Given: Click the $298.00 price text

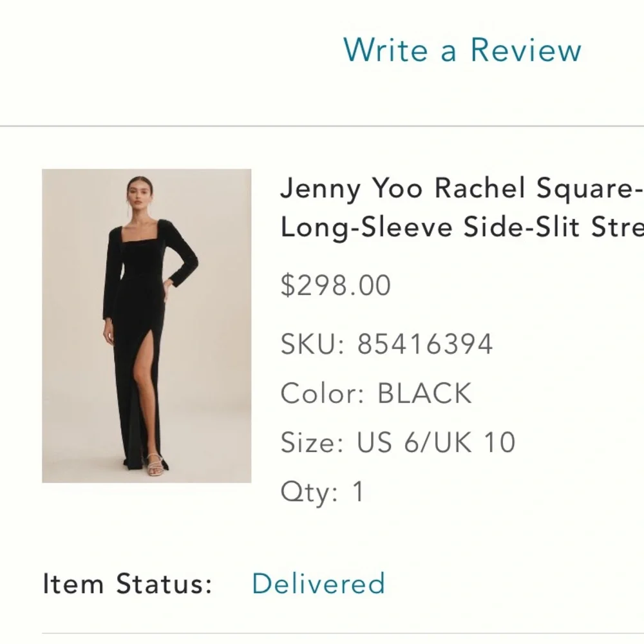Looking at the screenshot, I should point(334,284).
